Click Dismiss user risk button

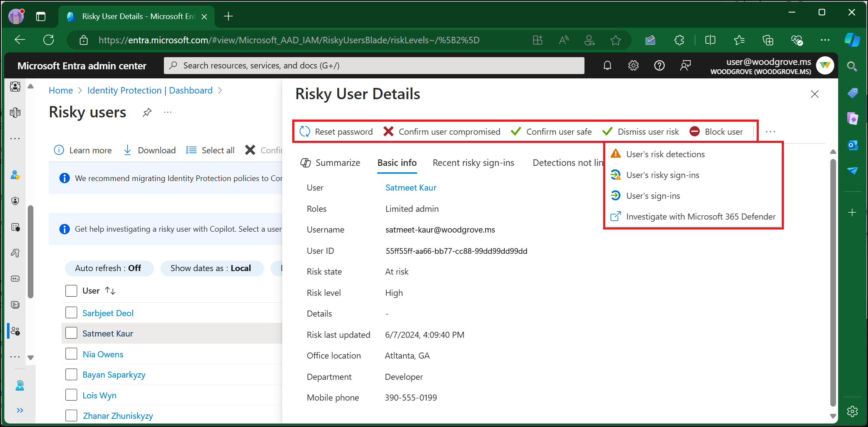coord(641,132)
